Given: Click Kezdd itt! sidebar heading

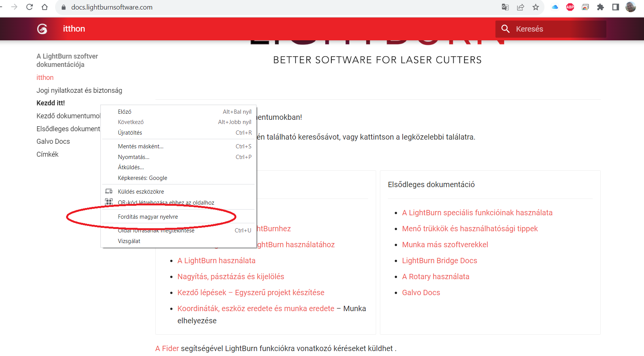Looking at the screenshot, I should pos(51,103).
